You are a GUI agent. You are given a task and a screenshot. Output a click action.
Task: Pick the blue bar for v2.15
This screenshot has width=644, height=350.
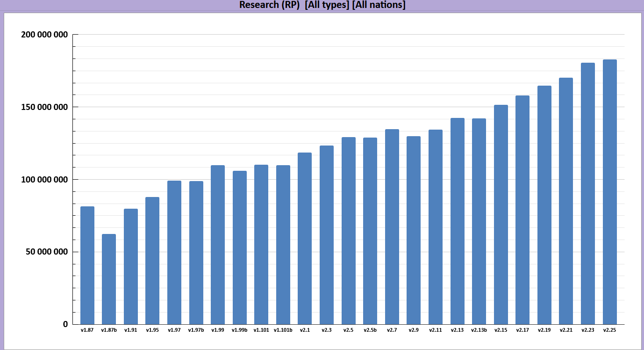tap(501, 214)
